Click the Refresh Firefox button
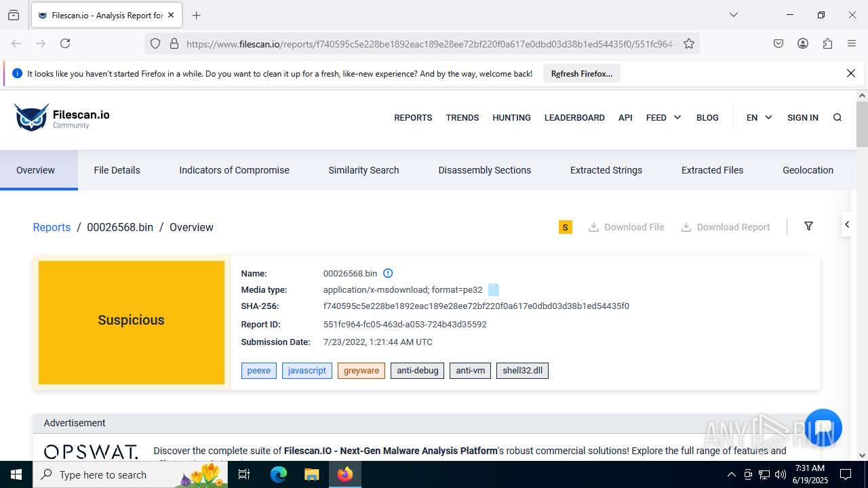The height and width of the screenshot is (488, 868). (x=582, y=73)
